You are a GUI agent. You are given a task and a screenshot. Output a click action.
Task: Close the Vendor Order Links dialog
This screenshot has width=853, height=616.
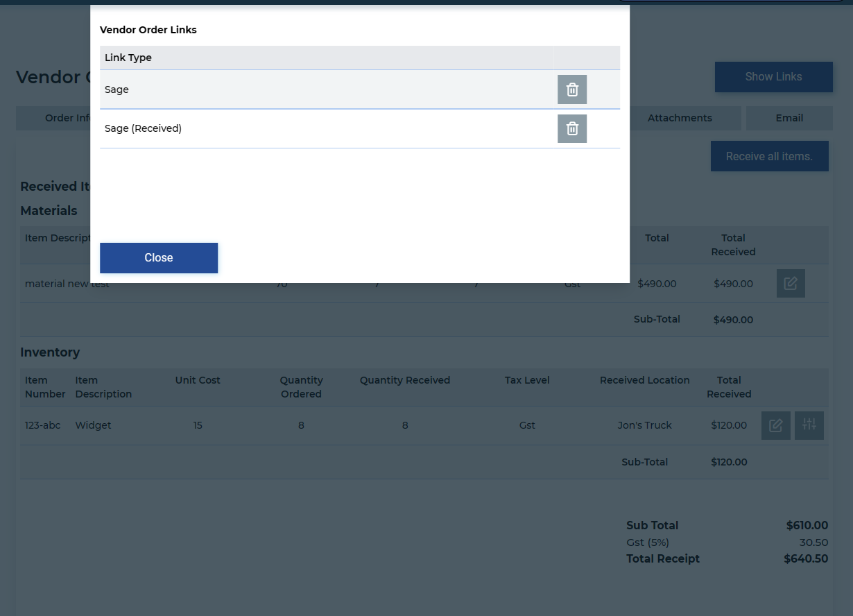click(x=159, y=258)
